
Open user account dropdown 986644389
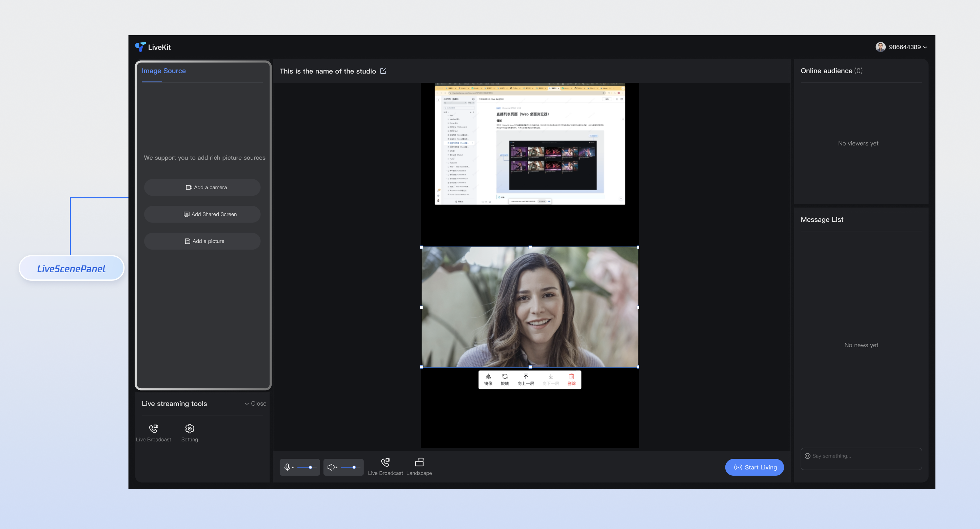pyautogui.click(x=904, y=47)
